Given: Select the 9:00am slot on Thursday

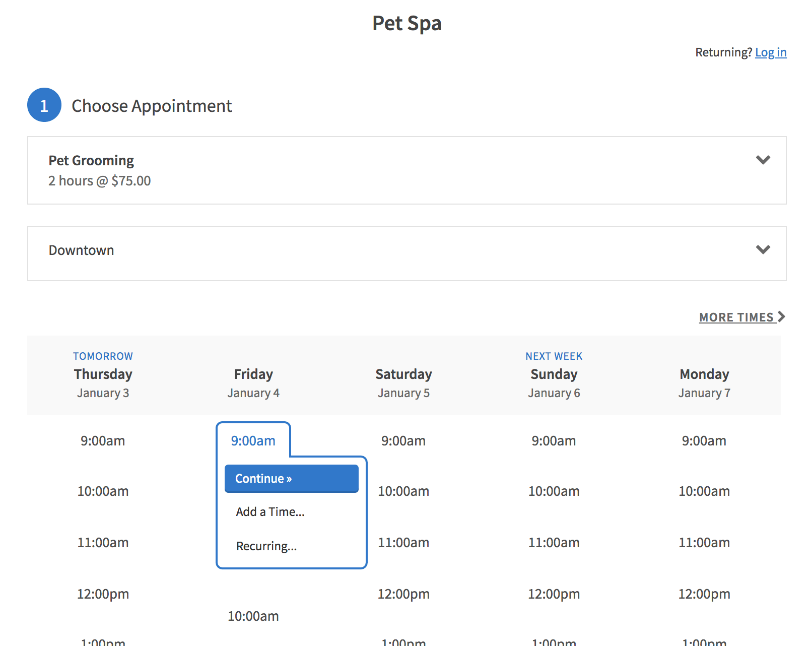Looking at the screenshot, I should click(x=103, y=440).
